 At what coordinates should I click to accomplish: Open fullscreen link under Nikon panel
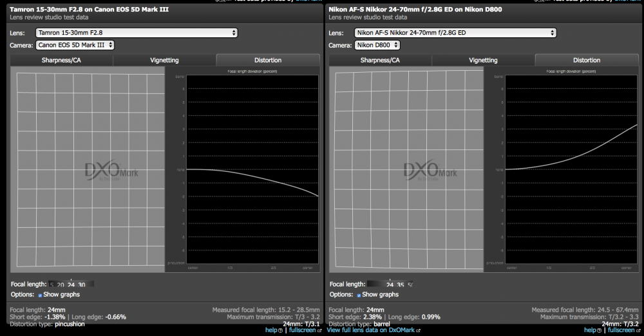point(621,330)
